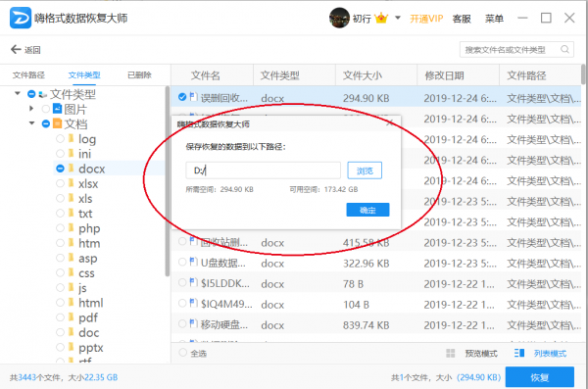Click the app logo icon in title bar
The image size is (588, 389).
(x=21, y=18)
